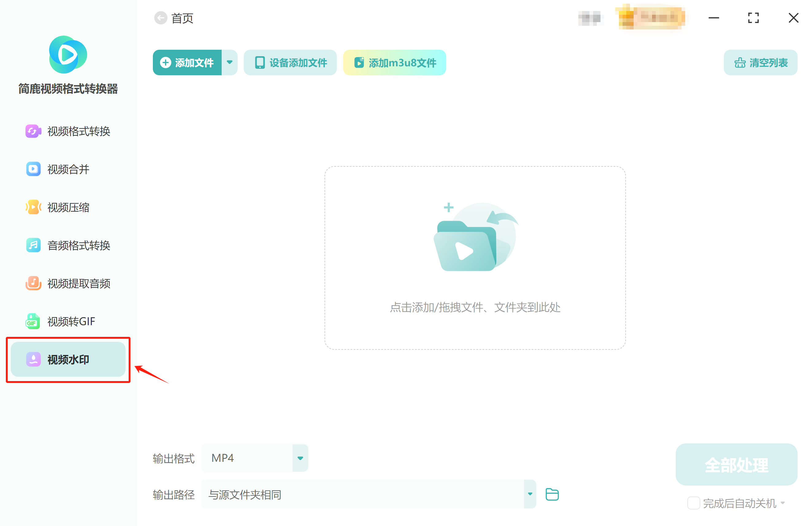812x526 pixels.
Task: Select the 视频水印 watermark tool
Action: click(x=68, y=360)
